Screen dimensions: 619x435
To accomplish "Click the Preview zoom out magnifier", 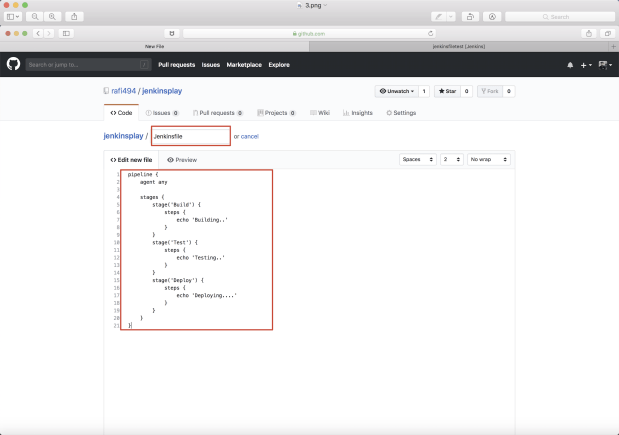I will click(x=35, y=17).
